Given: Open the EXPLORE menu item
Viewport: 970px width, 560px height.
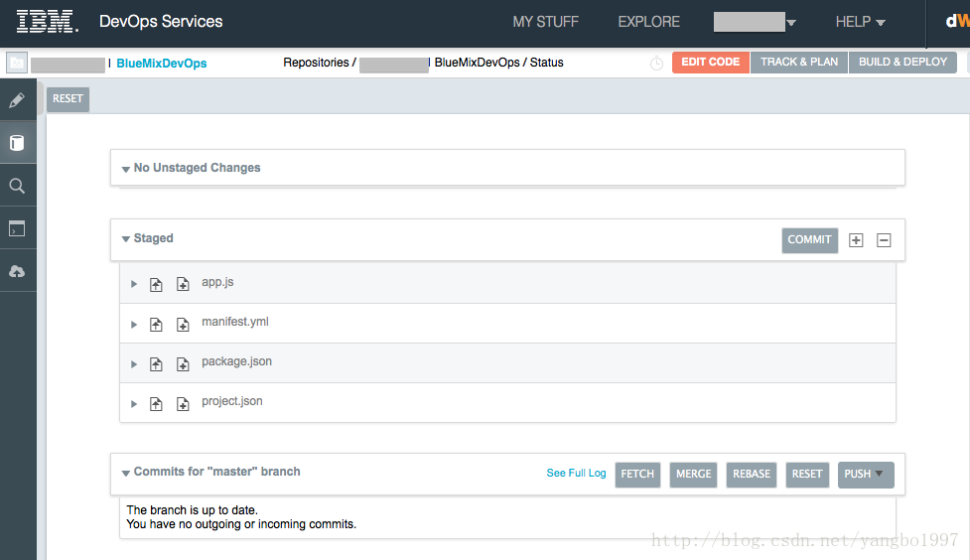Looking at the screenshot, I should (649, 22).
